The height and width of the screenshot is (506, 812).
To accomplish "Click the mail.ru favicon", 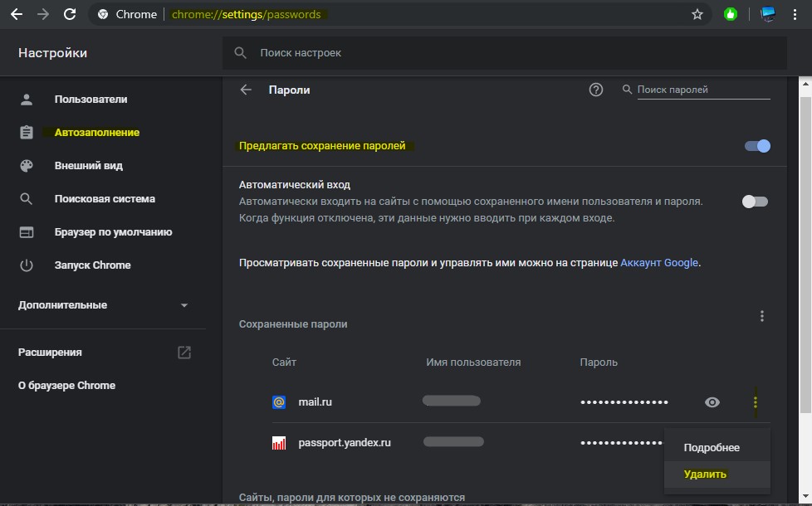I will click(279, 402).
